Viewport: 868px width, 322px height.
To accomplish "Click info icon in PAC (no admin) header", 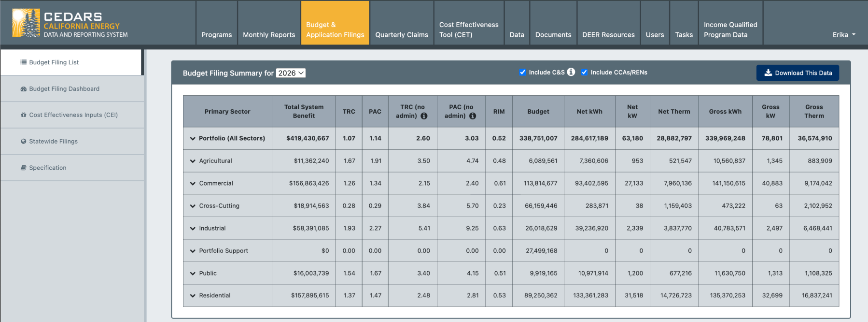I will coord(473,116).
